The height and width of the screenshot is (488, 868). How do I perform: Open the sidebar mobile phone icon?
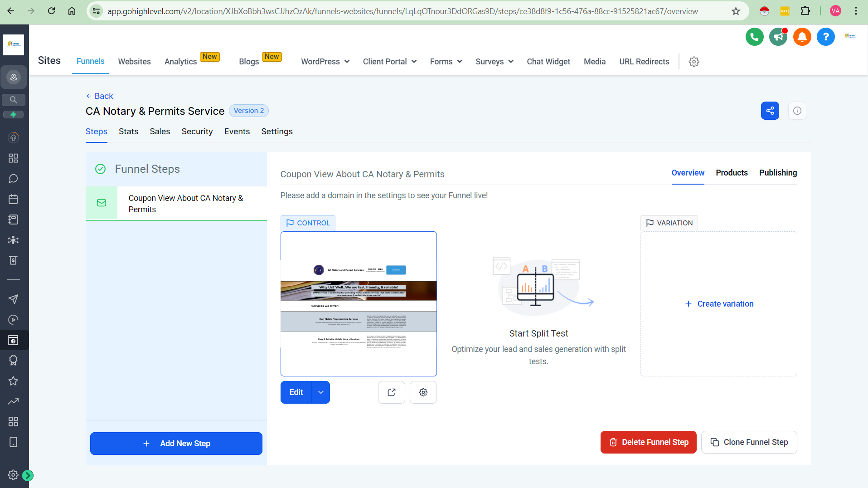tap(14, 442)
